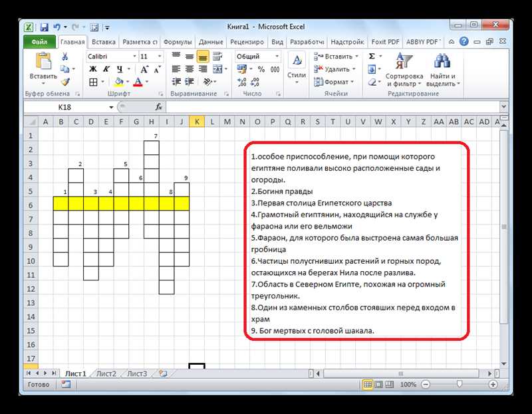The image size is (532, 414).
Task: Toggle italic formatting (К)
Action: (106, 69)
